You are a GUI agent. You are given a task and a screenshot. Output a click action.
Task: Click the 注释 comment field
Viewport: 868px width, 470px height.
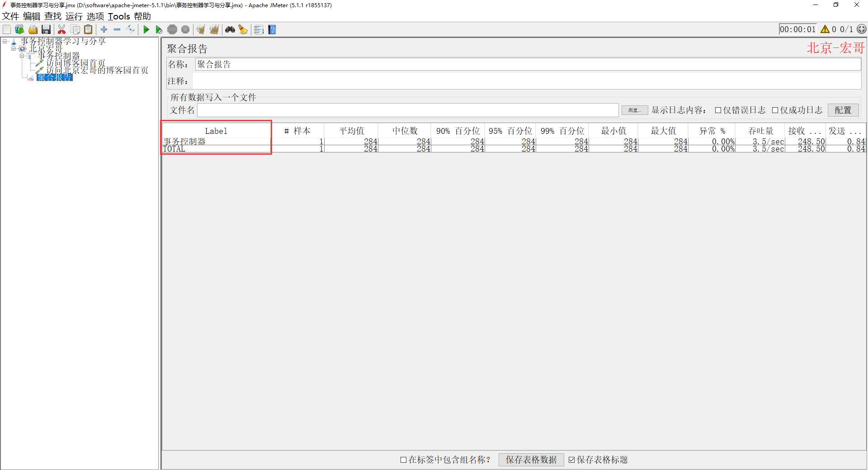pos(527,81)
